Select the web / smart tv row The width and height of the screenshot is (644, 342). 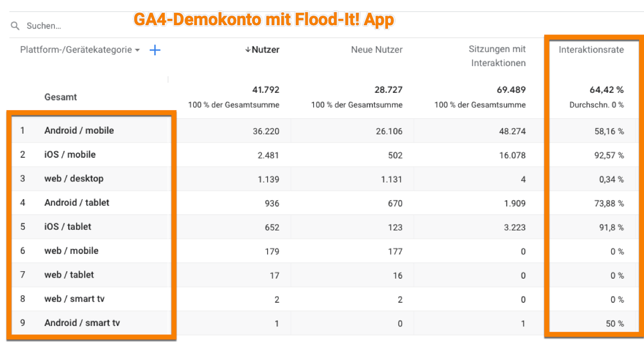pyautogui.click(x=74, y=299)
